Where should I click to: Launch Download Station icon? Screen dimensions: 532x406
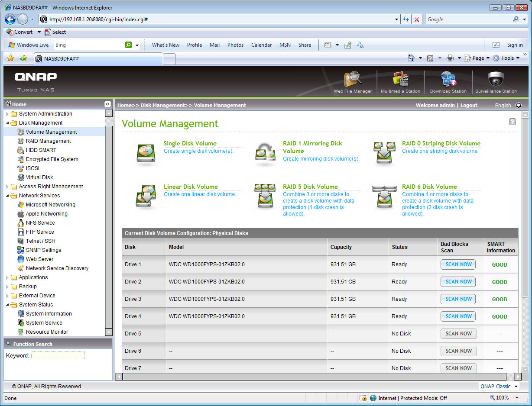(448, 80)
